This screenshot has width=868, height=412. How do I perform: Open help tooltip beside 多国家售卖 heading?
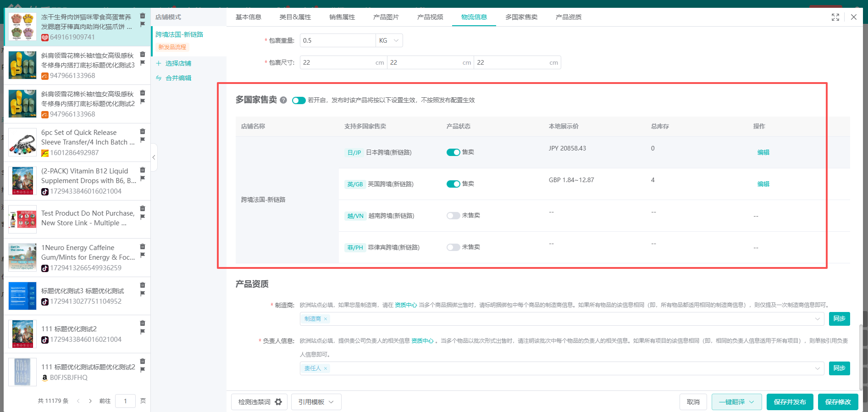click(x=283, y=100)
